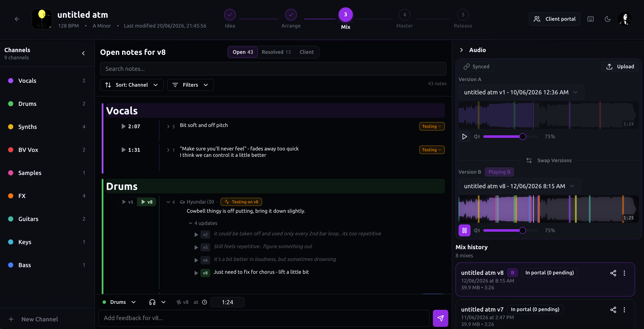Open the user profile avatar
The height and width of the screenshot is (329, 644).
(x=625, y=19)
